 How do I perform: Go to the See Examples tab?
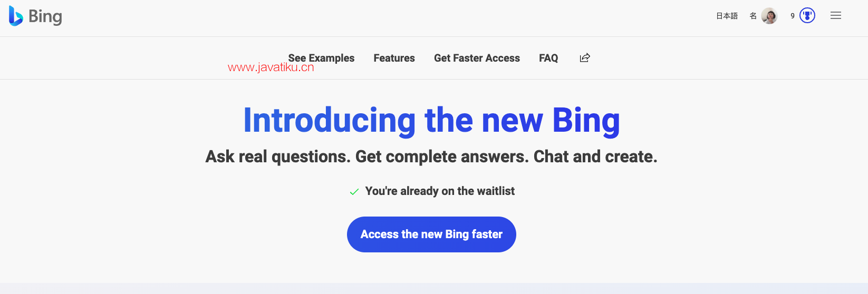pyautogui.click(x=321, y=58)
